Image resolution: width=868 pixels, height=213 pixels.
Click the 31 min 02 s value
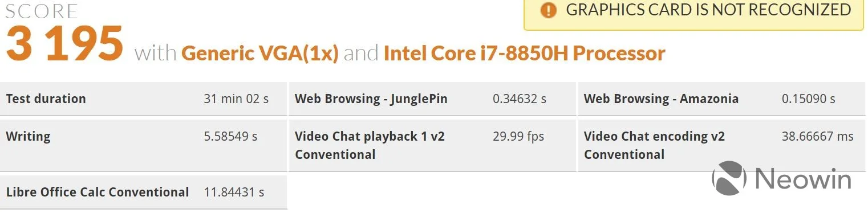pyautogui.click(x=236, y=99)
